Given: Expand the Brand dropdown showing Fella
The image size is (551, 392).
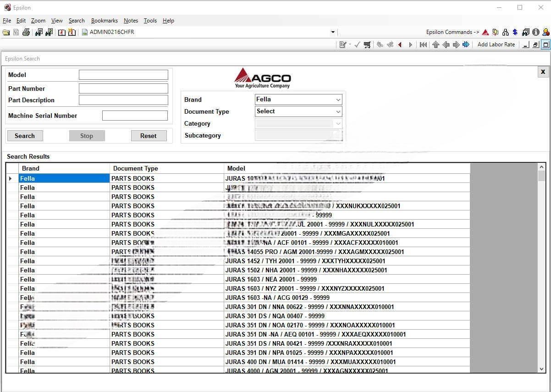Looking at the screenshot, I should (x=338, y=99).
